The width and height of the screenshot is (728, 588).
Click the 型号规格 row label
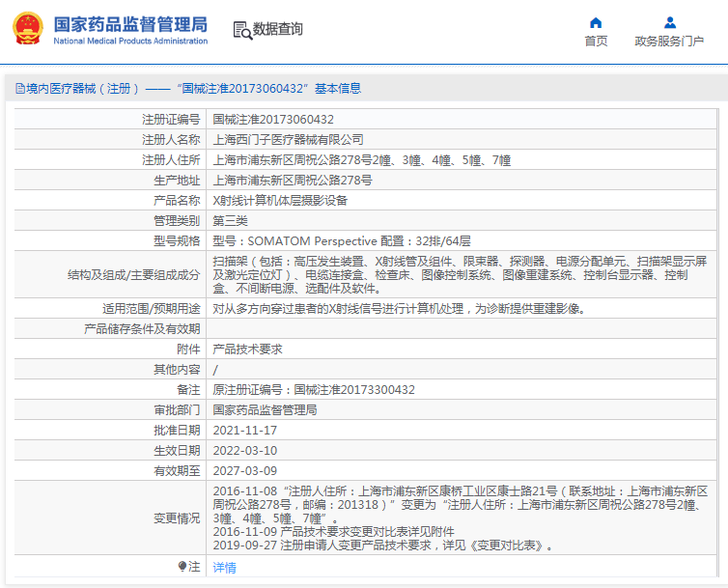pyautogui.click(x=177, y=241)
